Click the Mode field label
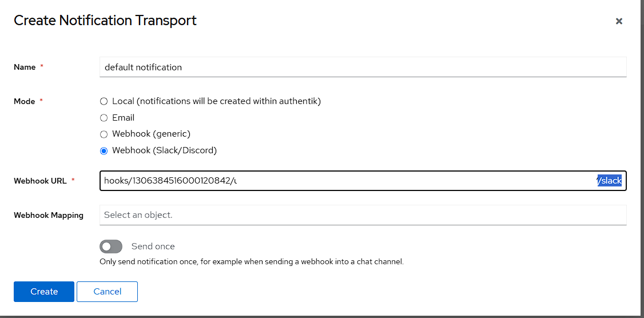This screenshot has width=644, height=318. 25,101
